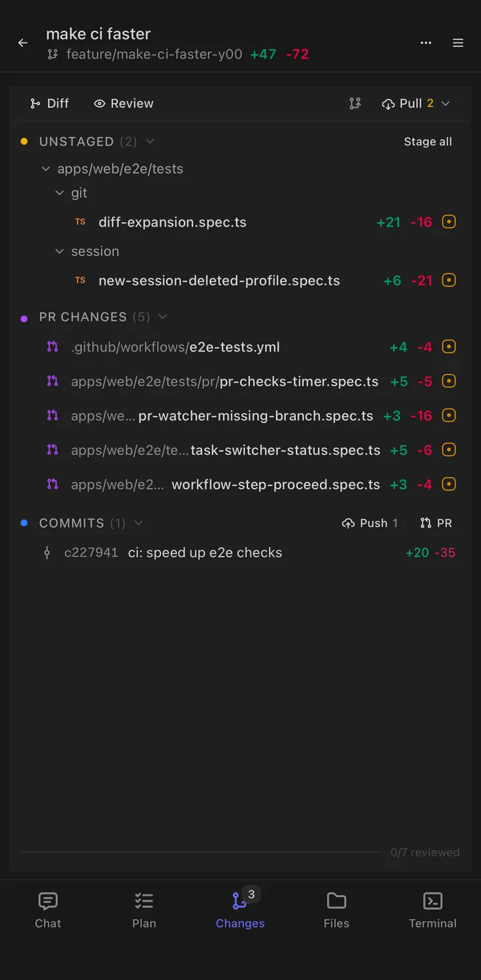Collapse the apps/web/e2e/tests folder

pos(46,169)
